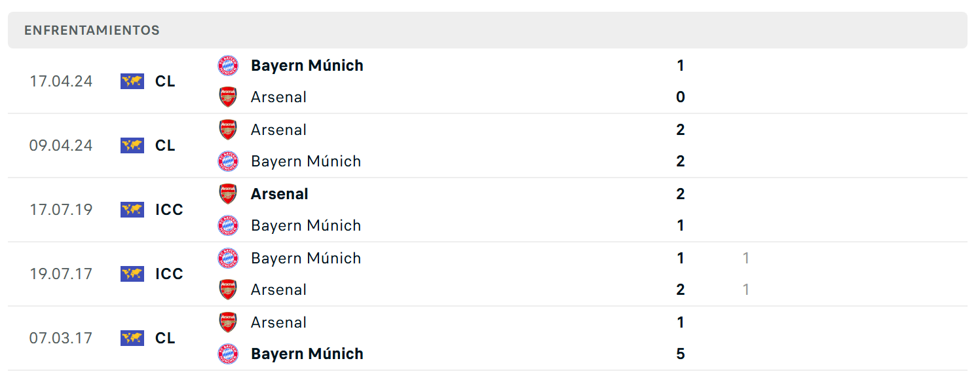The image size is (980, 382).
Task: Open the bold Arsenal team link from 17.07.19
Action: click(x=280, y=194)
